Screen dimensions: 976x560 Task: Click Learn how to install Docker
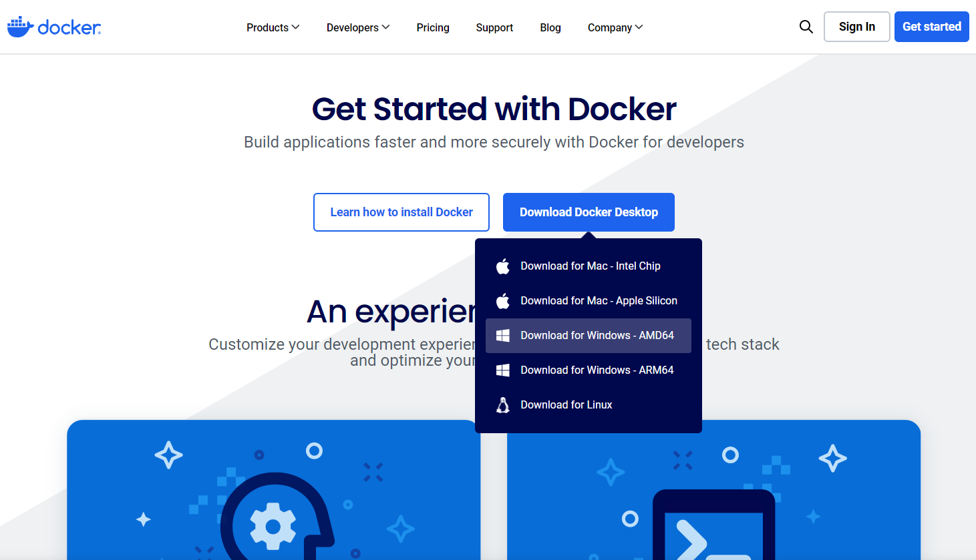coord(401,212)
